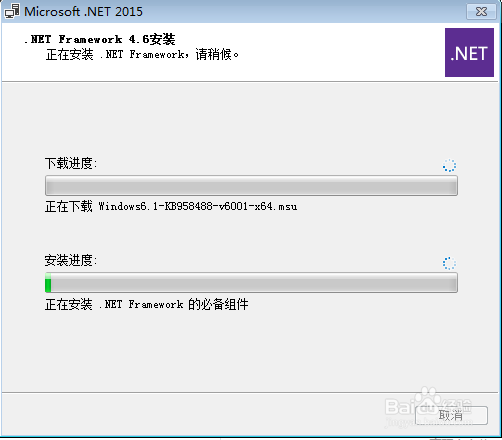Viewport: 502px width, 440px height.
Task: Click the download progress bar
Action: click(x=251, y=185)
